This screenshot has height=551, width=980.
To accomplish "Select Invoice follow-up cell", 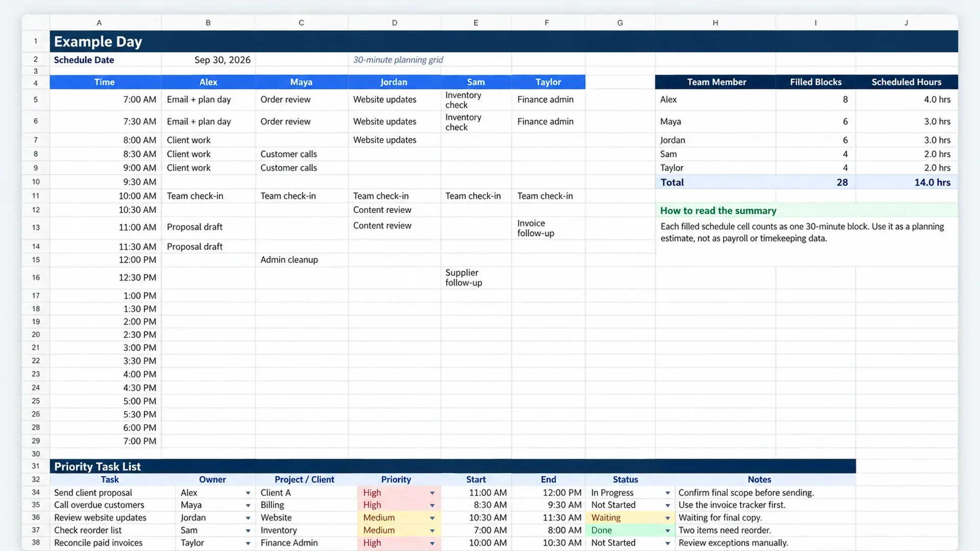I will pos(548,228).
